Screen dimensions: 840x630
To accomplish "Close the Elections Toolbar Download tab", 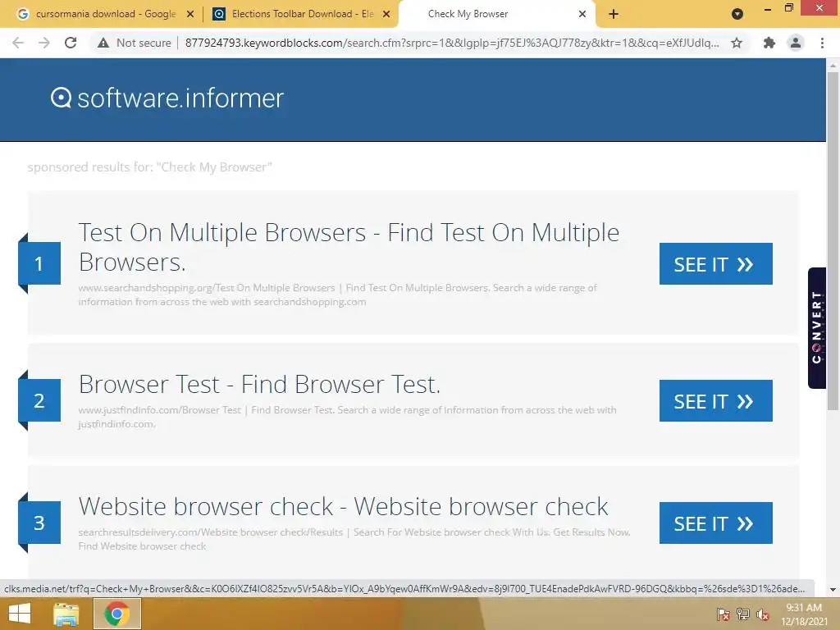I will (x=386, y=14).
